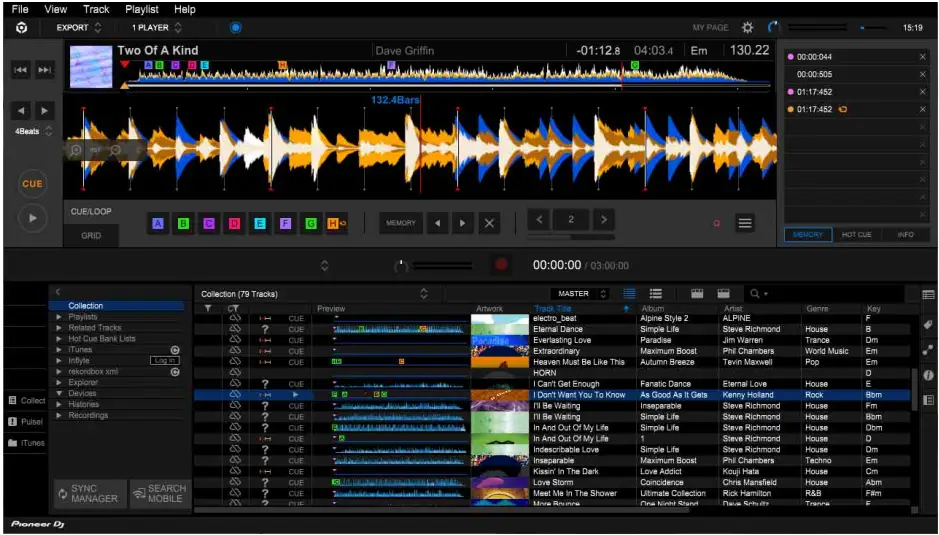Image resolution: width=939 pixels, height=535 pixels.
Task: Open the hamburger menu beside quantize
Action: click(x=745, y=223)
